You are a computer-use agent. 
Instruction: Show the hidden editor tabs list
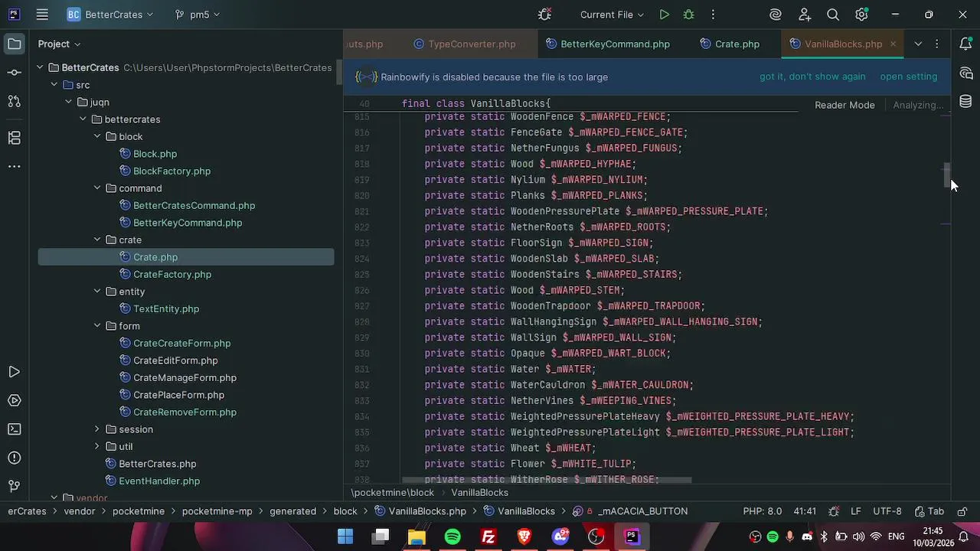click(x=918, y=44)
